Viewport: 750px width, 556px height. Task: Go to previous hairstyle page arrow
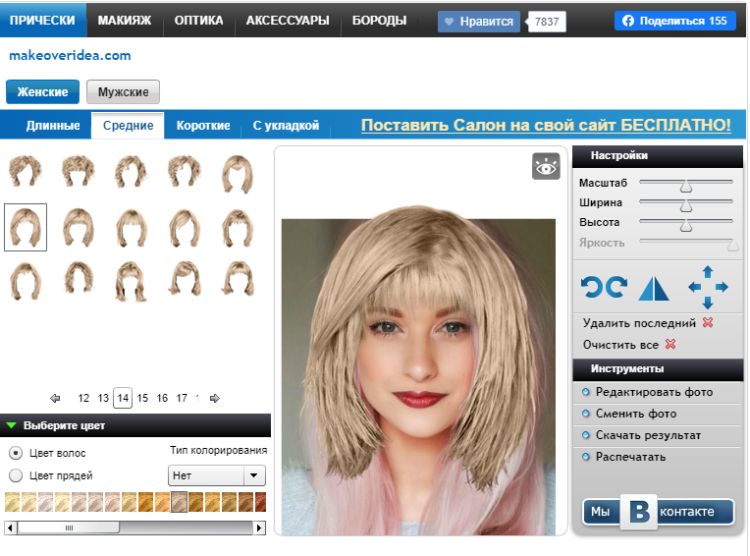tap(55, 398)
